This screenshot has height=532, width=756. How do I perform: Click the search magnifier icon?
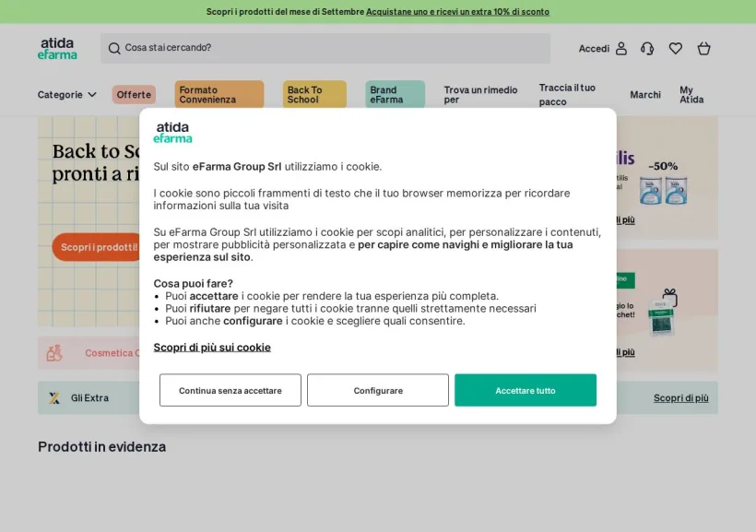pos(114,48)
